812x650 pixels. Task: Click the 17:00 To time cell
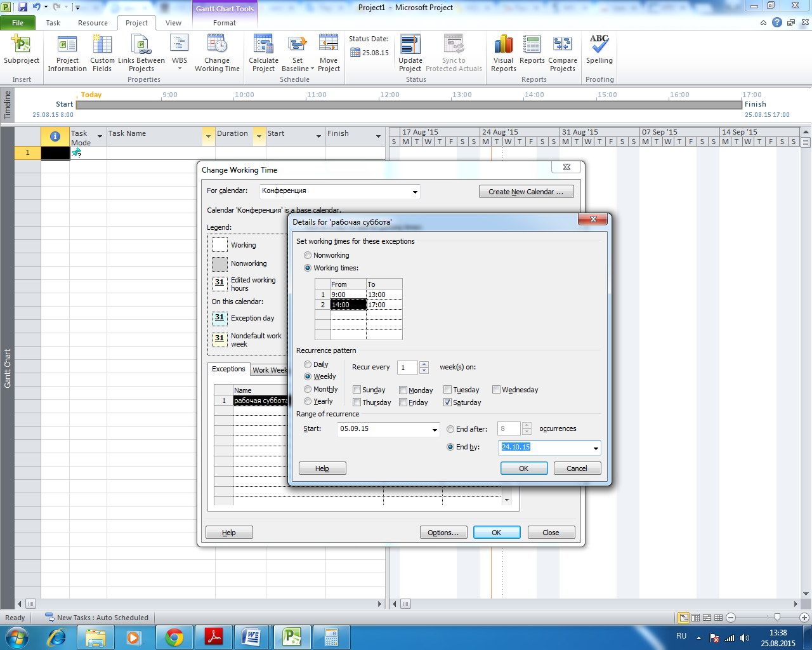coord(384,305)
